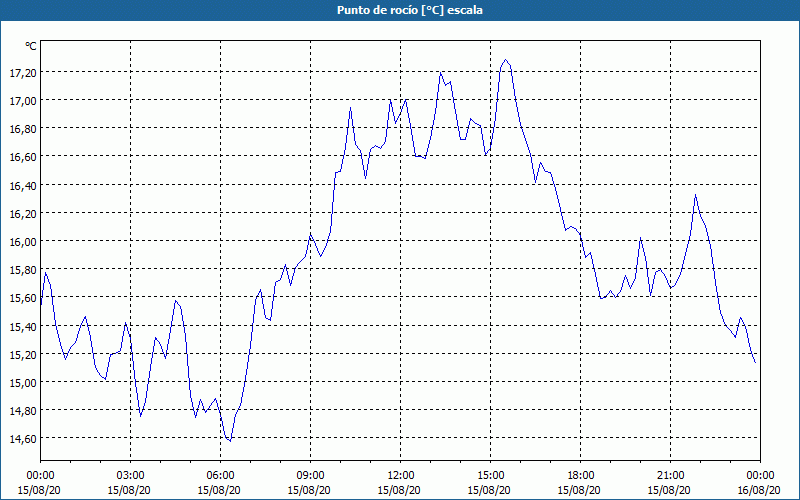
Task: Click the 16,20 y-axis value
Action: point(23,214)
